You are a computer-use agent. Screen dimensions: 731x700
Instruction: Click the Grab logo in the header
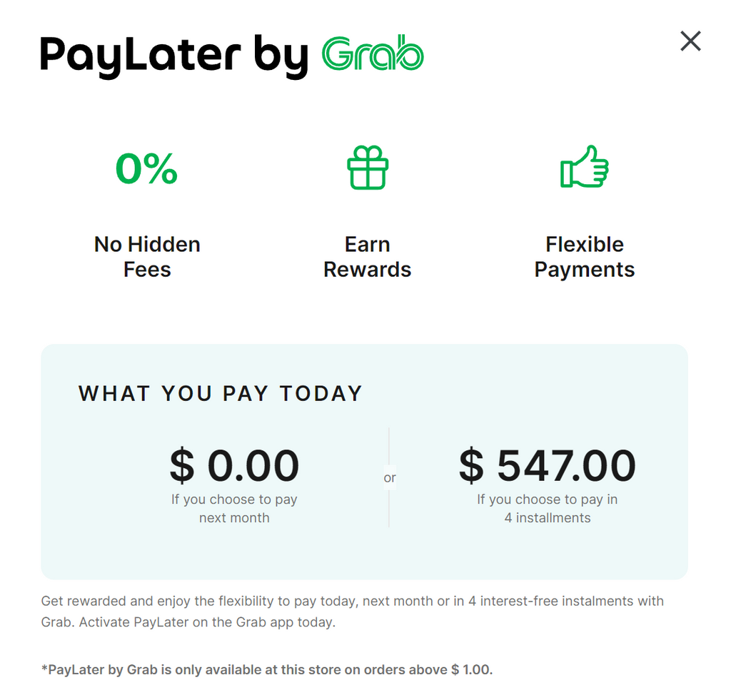pyautogui.click(x=371, y=54)
